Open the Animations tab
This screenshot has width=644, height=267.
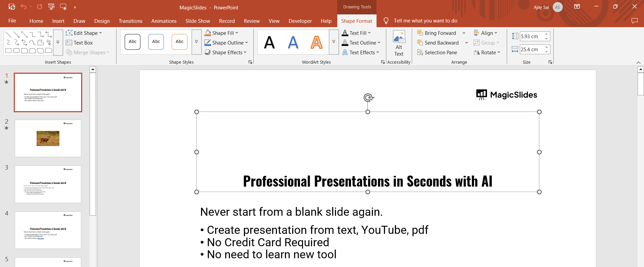coord(164,21)
